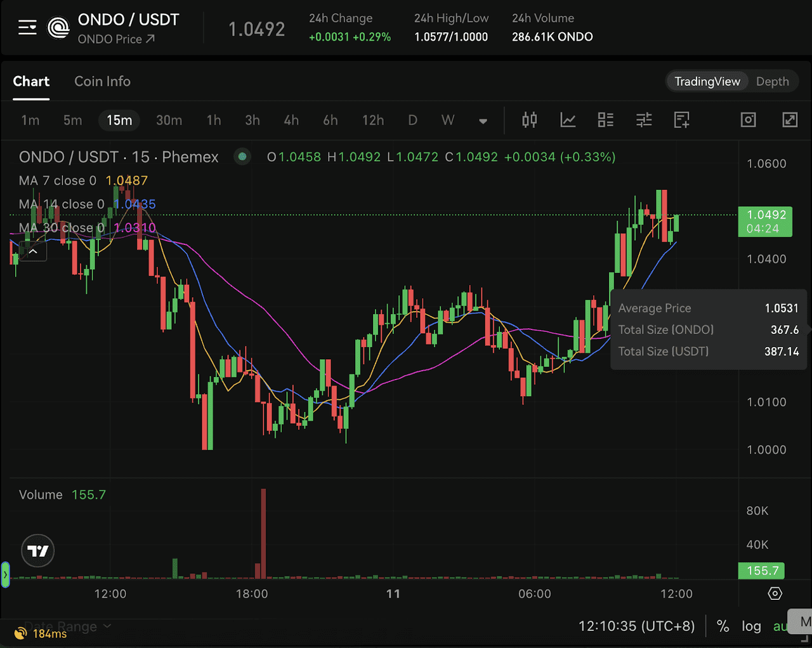Click the Phemex logo in the header
Image resolution: width=812 pixels, height=648 pixels.
pos(58,27)
